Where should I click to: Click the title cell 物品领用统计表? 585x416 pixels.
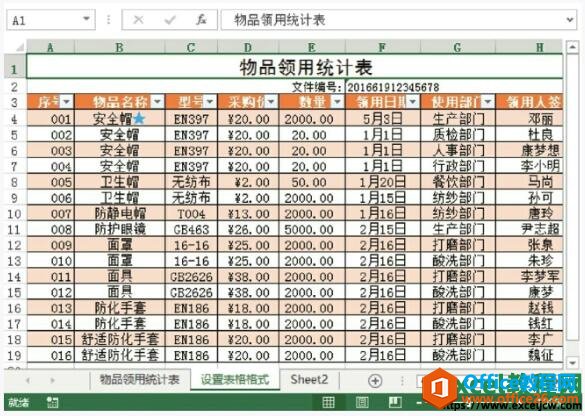(295, 67)
